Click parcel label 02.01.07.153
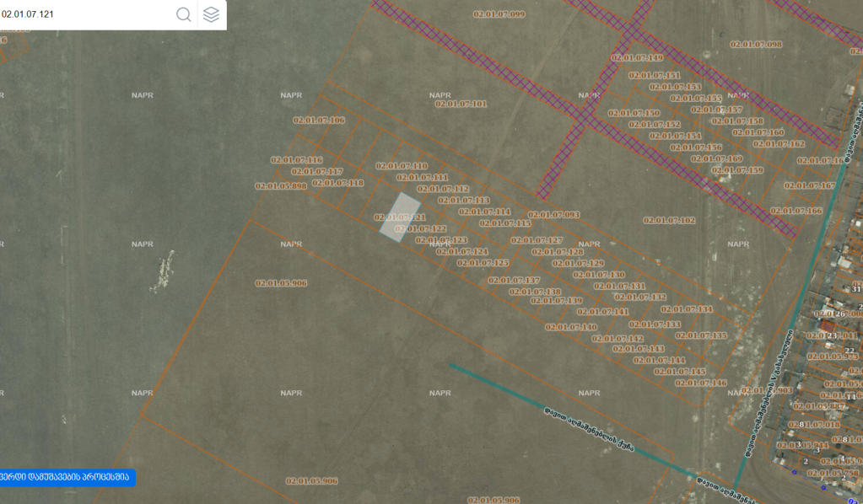The width and height of the screenshot is (863, 504). click(x=676, y=87)
